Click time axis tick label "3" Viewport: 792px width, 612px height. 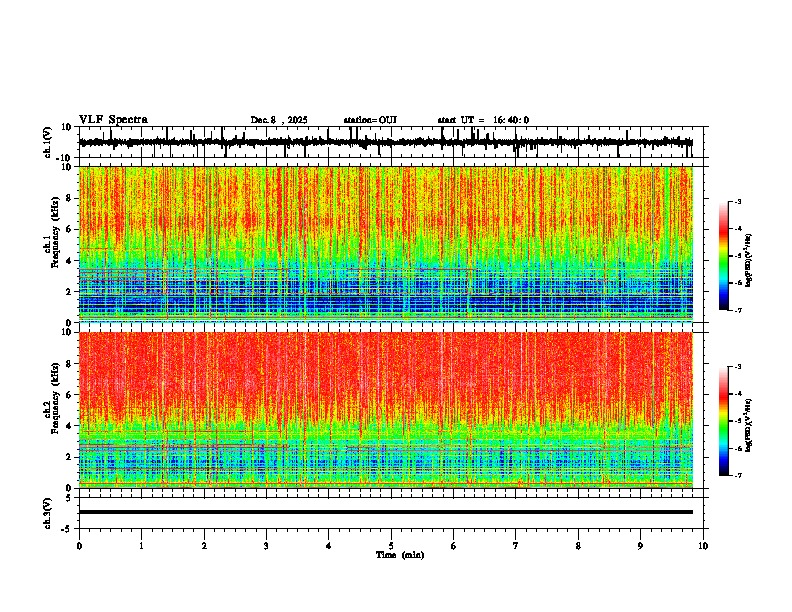click(x=266, y=546)
